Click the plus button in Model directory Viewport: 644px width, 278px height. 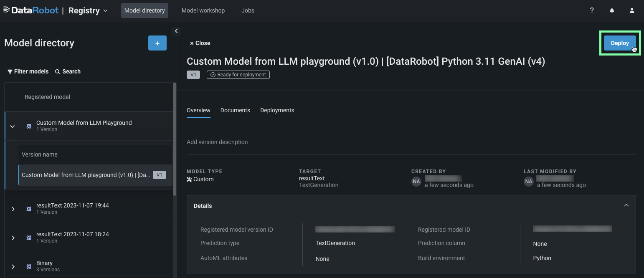[x=157, y=43]
